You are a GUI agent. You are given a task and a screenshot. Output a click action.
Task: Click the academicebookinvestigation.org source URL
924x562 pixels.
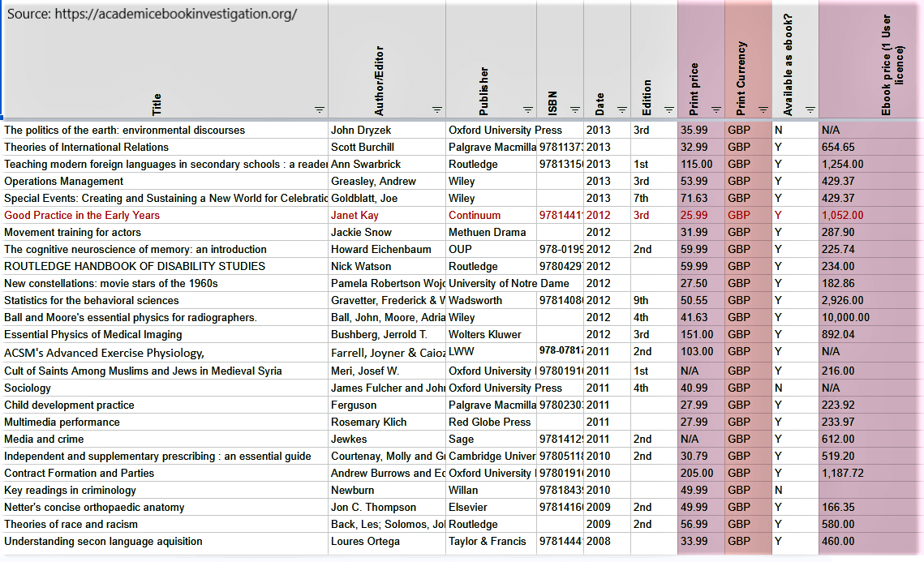coord(175,14)
